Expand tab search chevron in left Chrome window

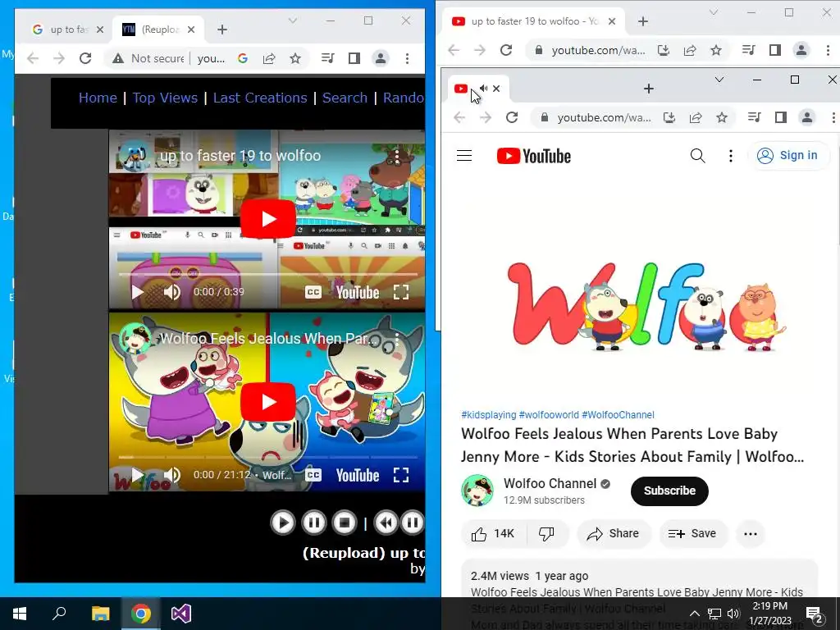293,21
